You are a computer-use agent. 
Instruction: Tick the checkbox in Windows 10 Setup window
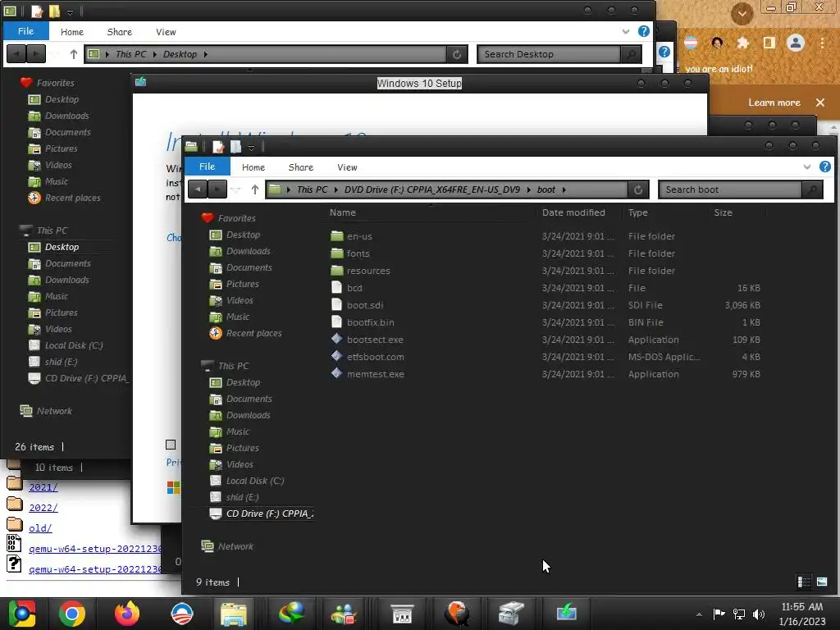(x=171, y=445)
